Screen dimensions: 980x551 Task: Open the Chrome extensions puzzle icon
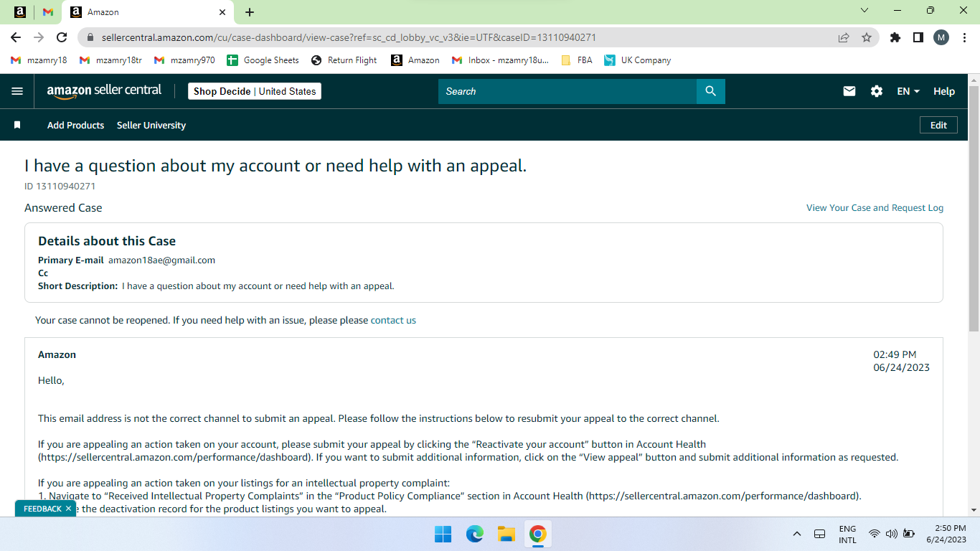point(895,37)
